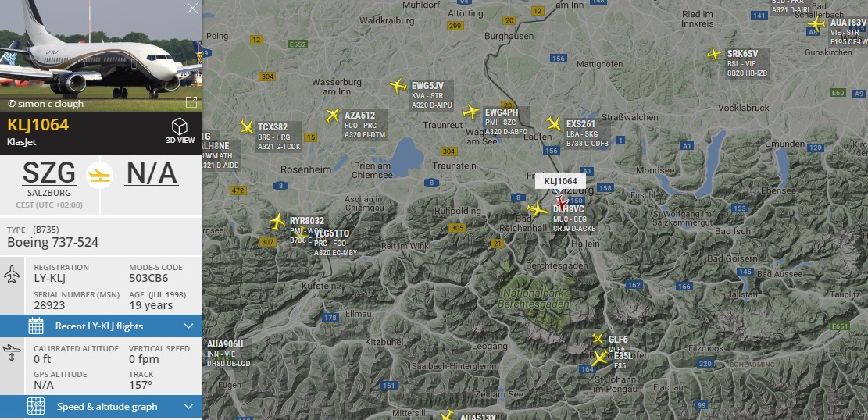Click the red KLJ1064 aircraft at Salzburg
Image resolution: width=868 pixels, height=420 pixels.
(x=560, y=202)
